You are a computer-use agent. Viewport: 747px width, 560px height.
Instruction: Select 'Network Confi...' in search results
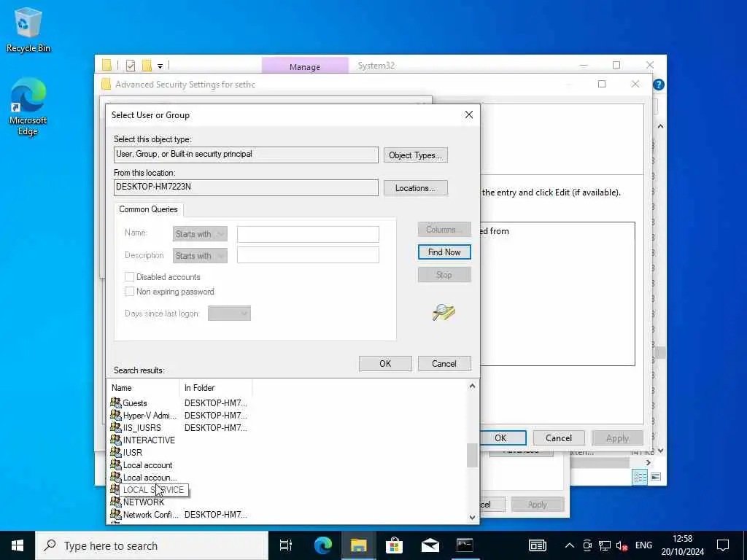point(150,514)
